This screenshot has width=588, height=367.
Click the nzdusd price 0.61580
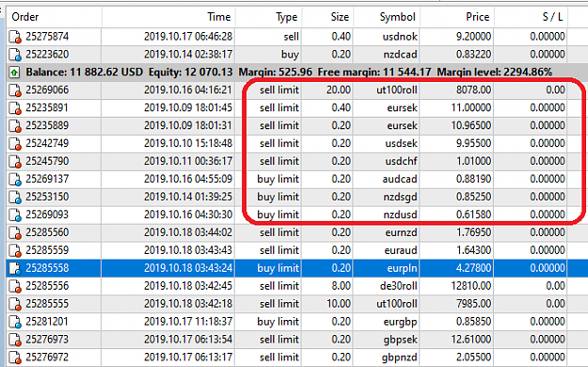[x=473, y=215]
